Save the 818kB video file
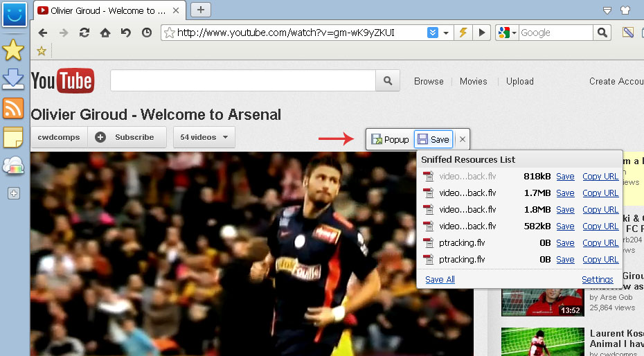The height and width of the screenshot is (356, 644). pos(565,177)
